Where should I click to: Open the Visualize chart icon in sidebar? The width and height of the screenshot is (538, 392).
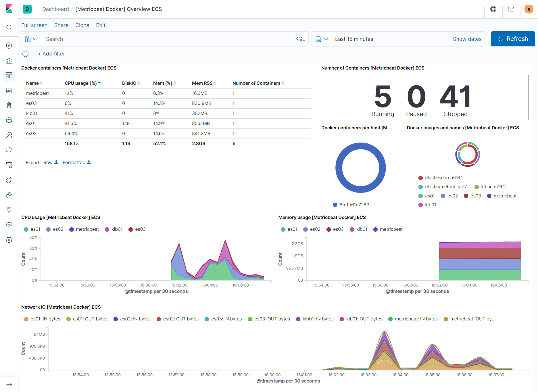click(x=9, y=60)
